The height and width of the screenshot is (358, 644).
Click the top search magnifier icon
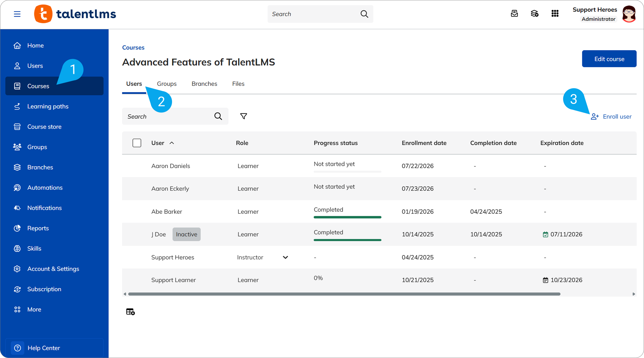(364, 14)
